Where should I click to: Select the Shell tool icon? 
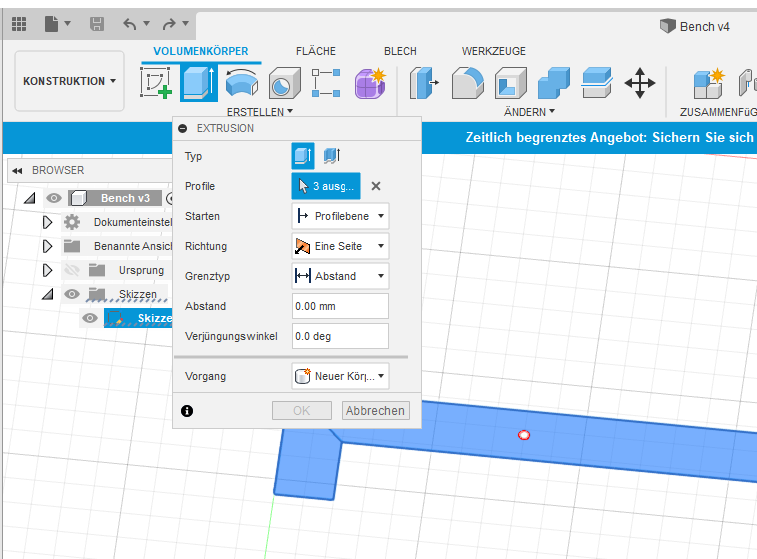(510, 83)
